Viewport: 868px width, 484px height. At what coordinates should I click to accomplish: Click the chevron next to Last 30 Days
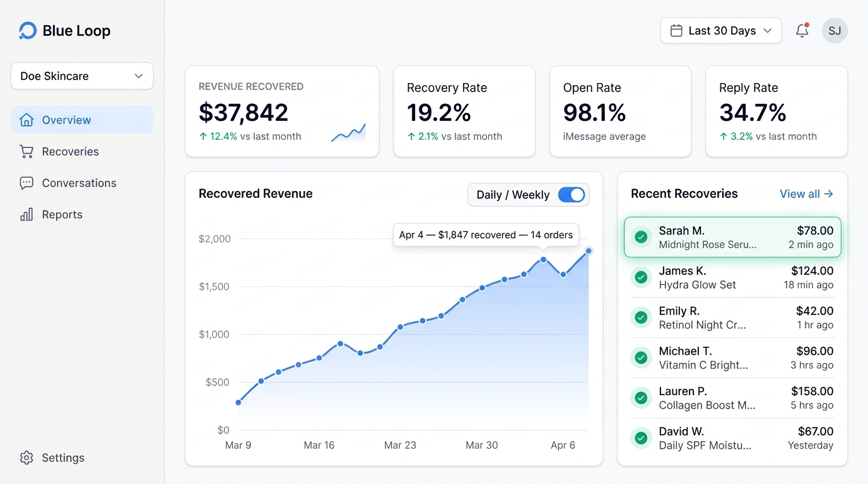tap(767, 30)
